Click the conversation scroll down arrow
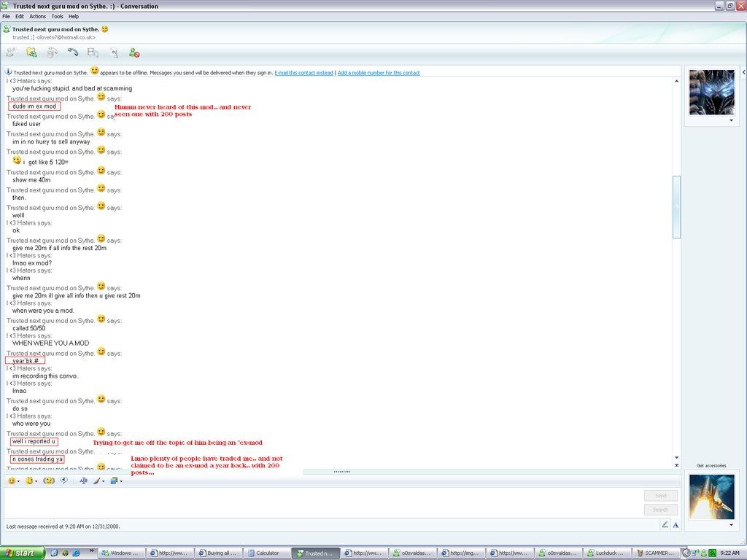Image resolution: width=747 pixels, height=560 pixels. [676, 458]
